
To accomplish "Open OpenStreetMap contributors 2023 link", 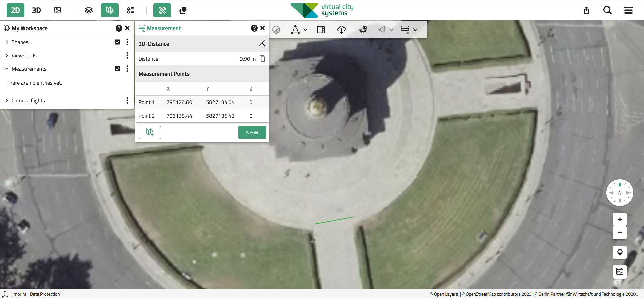I will (x=497, y=294).
